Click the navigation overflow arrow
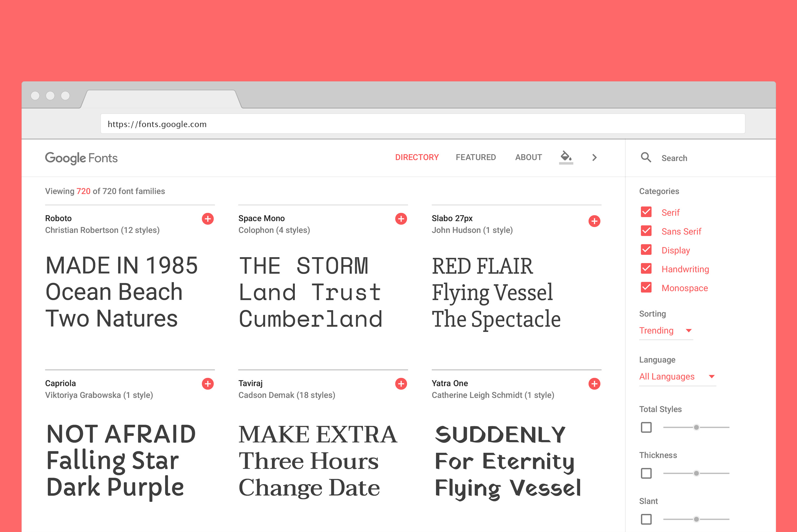Viewport: 797px width, 532px height. tap(595, 157)
